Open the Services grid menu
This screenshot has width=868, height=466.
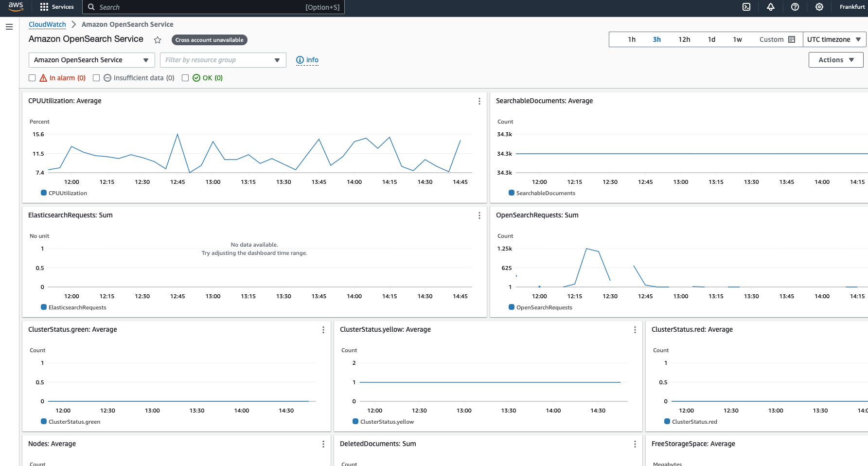point(44,7)
